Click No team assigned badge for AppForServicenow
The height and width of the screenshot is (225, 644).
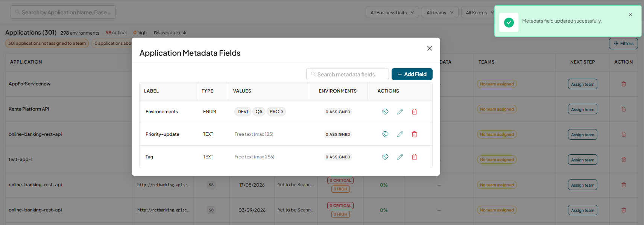[x=497, y=84]
